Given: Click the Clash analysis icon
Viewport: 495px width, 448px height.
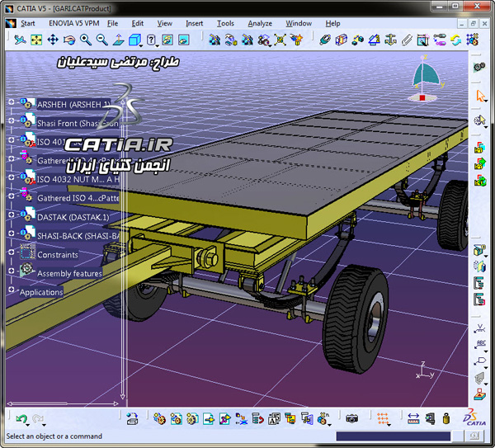Looking at the screenshot, I should 480,250.
